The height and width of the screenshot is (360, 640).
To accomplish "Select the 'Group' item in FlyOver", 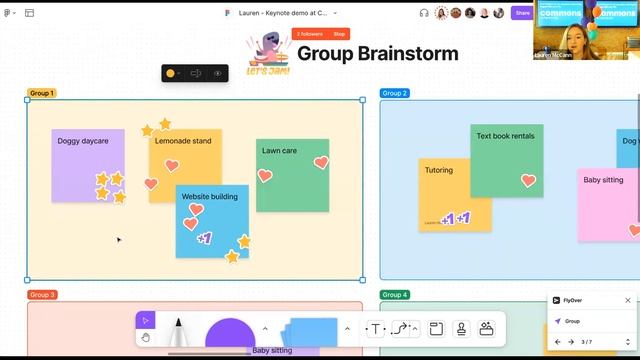I will pos(572,321).
